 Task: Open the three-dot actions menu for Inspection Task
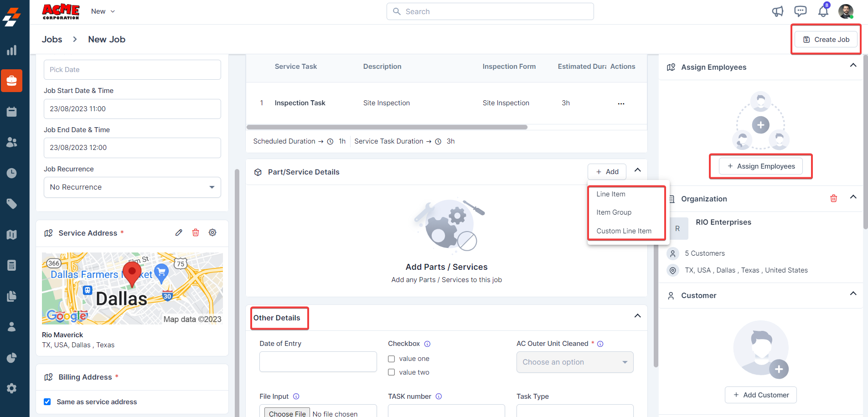[x=621, y=103]
